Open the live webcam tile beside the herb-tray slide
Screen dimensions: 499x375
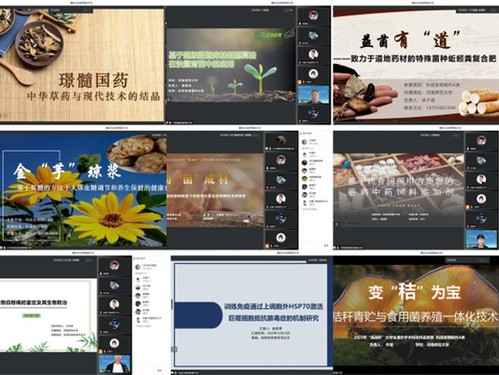click(481, 239)
